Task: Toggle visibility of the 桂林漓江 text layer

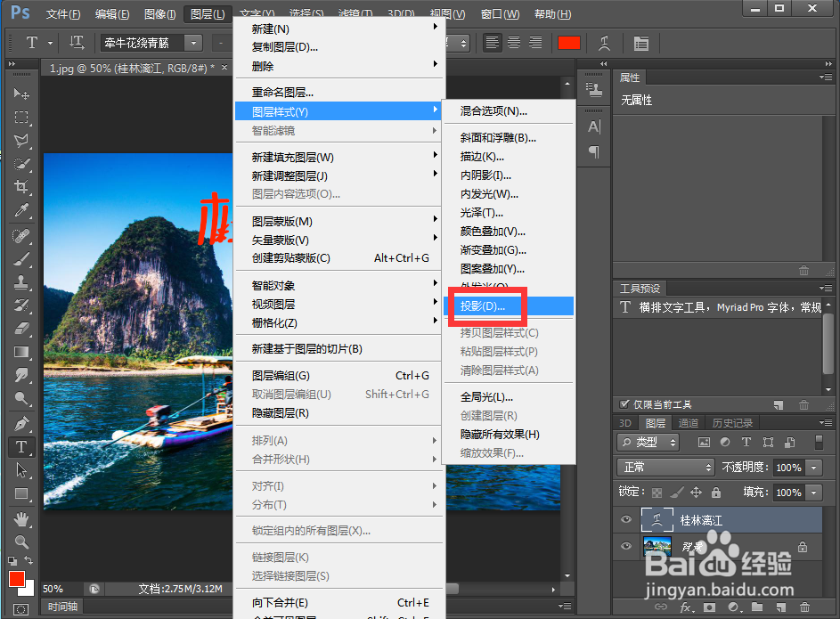Action: 625,517
